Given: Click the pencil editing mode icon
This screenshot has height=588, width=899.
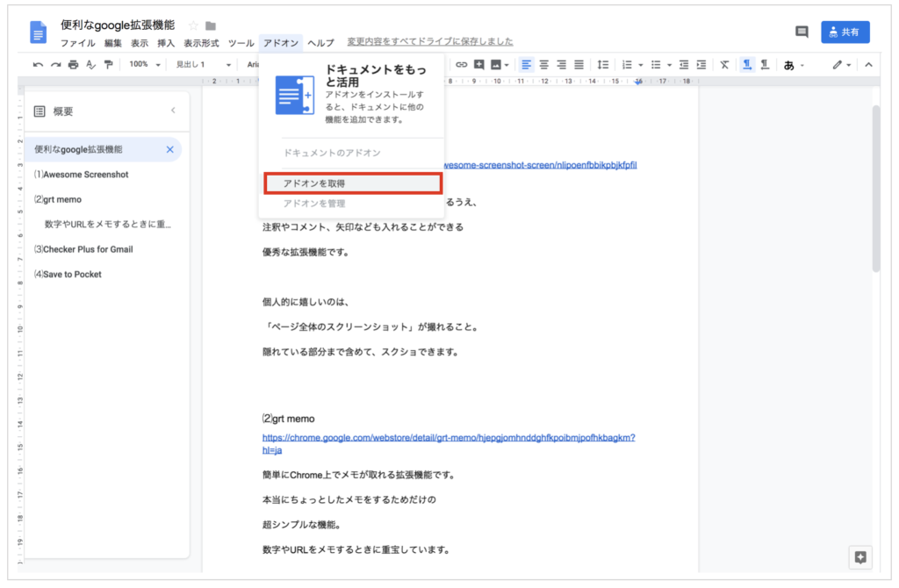Looking at the screenshot, I should 838,65.
